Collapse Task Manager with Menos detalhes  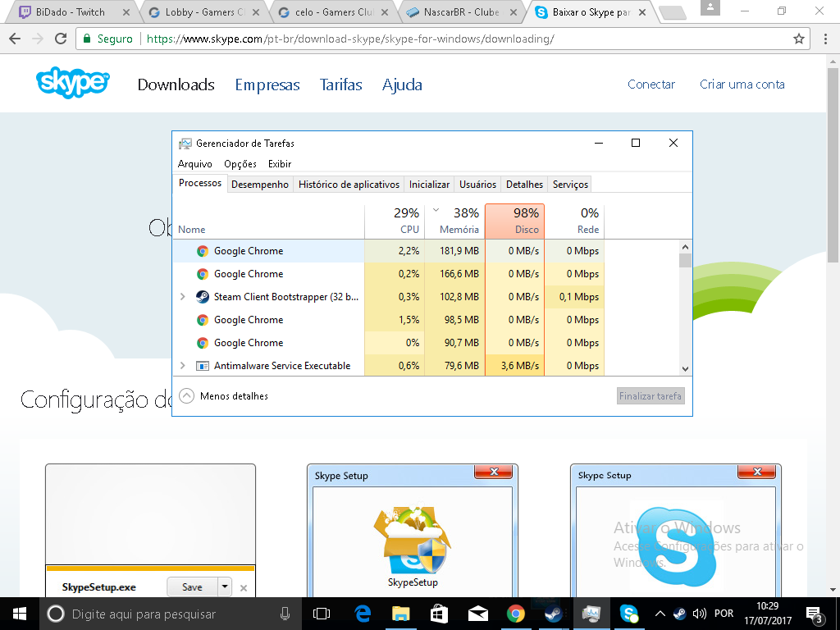pyautogui.click(x=224, y=396)
